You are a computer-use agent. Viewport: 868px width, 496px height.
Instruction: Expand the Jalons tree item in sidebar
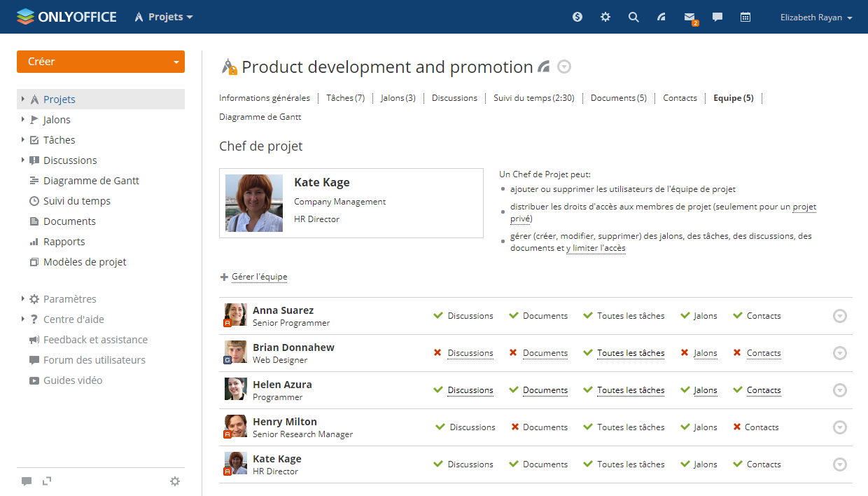click(23, 120)
